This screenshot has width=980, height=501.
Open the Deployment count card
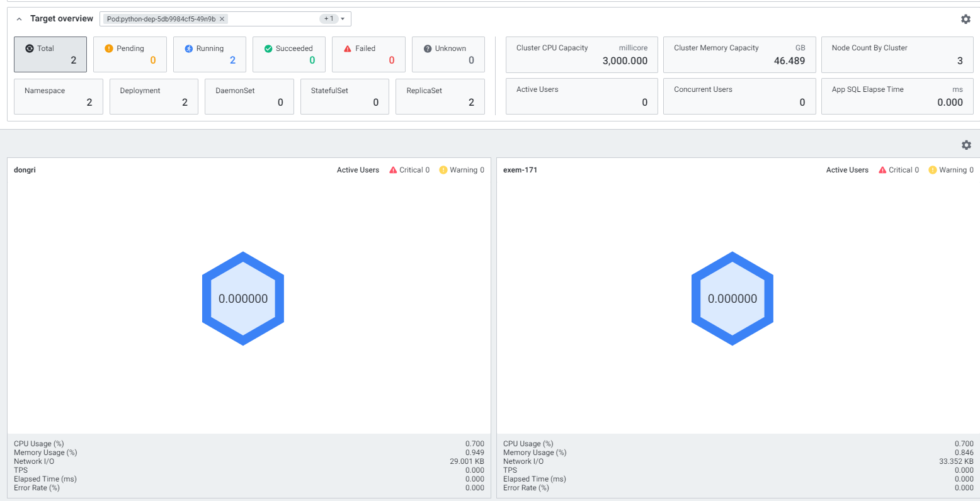(x=154, y=96)
